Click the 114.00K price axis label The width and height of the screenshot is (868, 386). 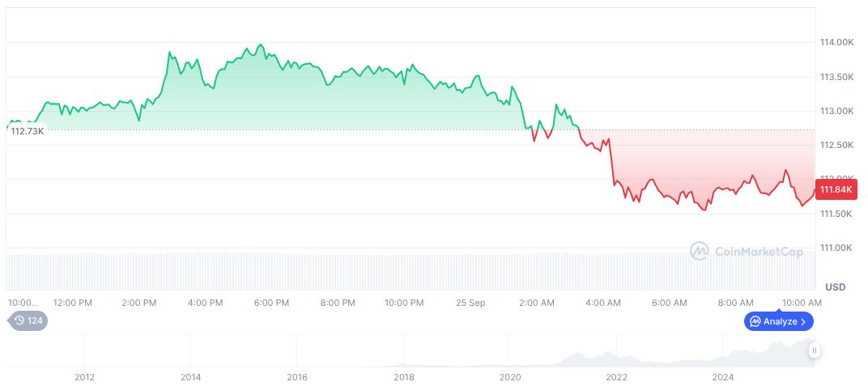click(x=836, y=42)
